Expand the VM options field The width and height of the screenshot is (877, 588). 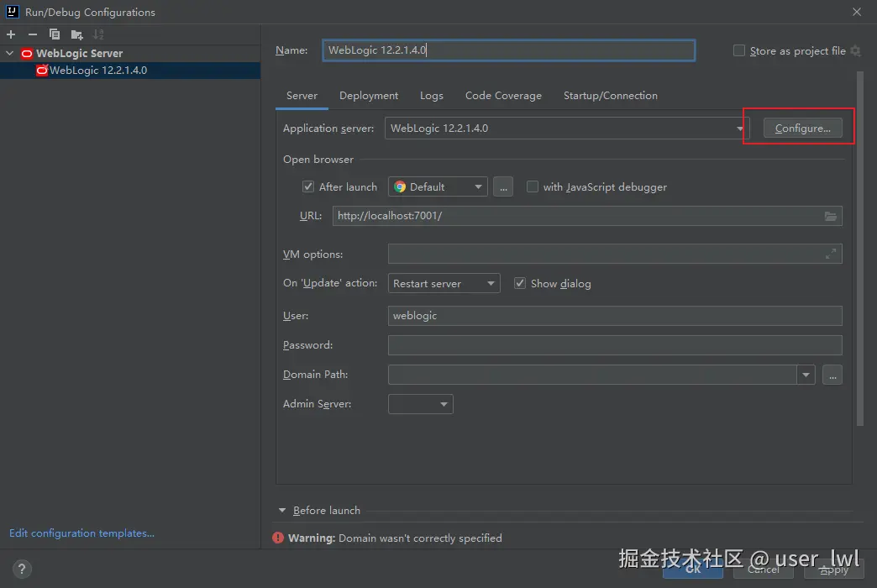[831, 254]
